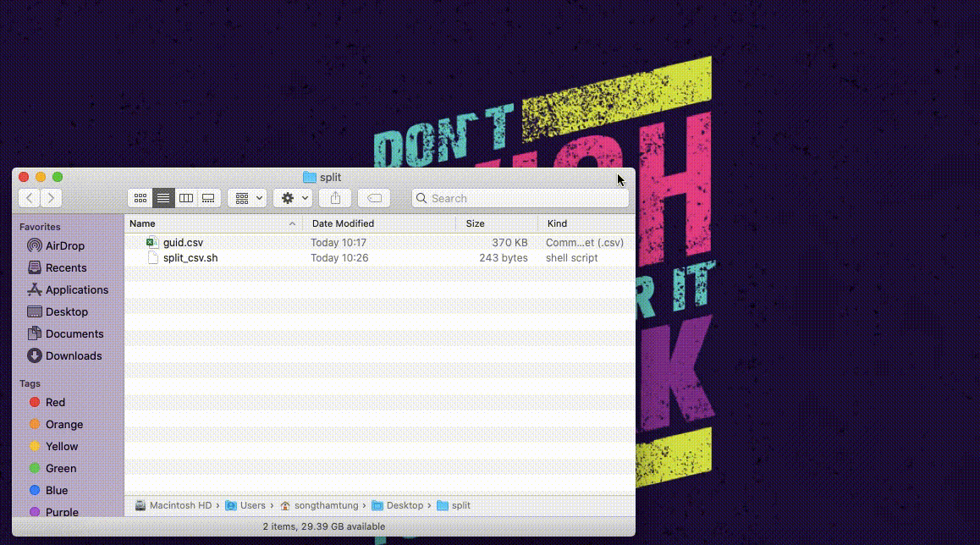Click the Share toolbar button
The width and height of the screenshot is (980, 545).
point(336,198)
